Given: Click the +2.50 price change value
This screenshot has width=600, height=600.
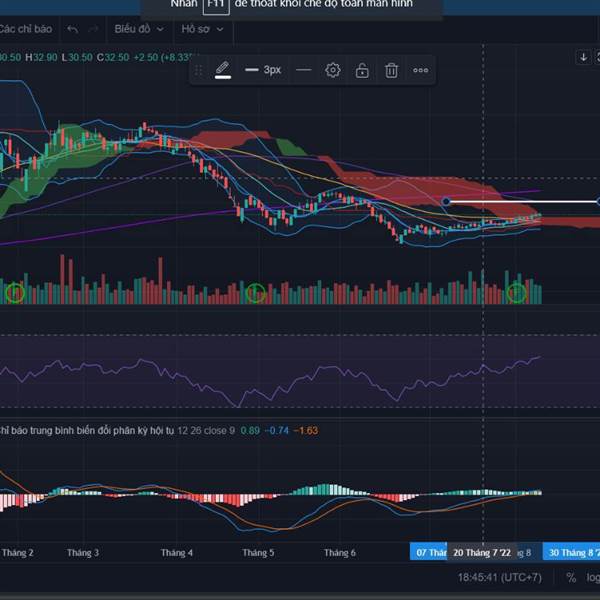Looking at the screenshot, I should 145,57.
